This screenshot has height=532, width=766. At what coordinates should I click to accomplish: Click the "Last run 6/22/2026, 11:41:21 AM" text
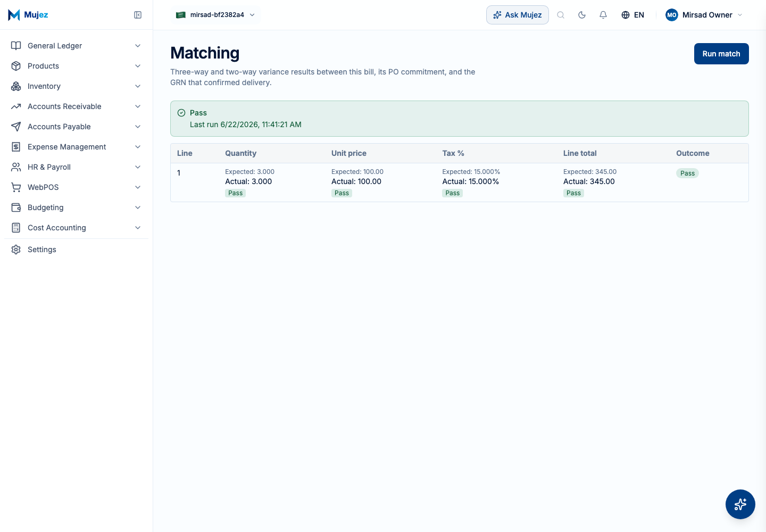point(246,124)
